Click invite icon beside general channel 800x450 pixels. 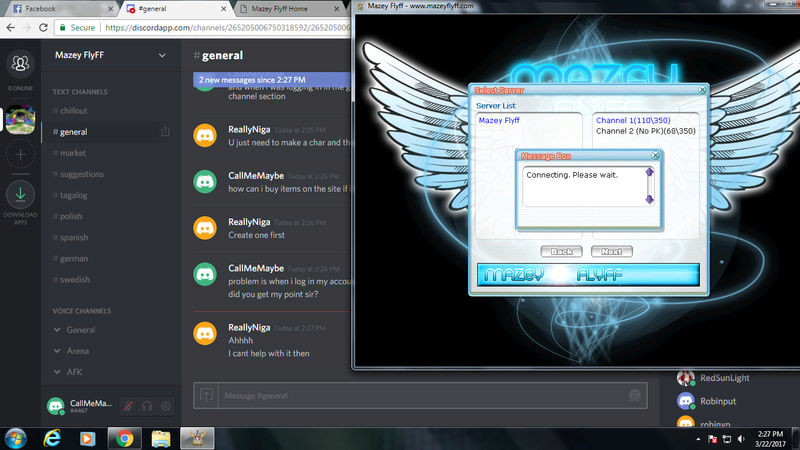(165, 132)
